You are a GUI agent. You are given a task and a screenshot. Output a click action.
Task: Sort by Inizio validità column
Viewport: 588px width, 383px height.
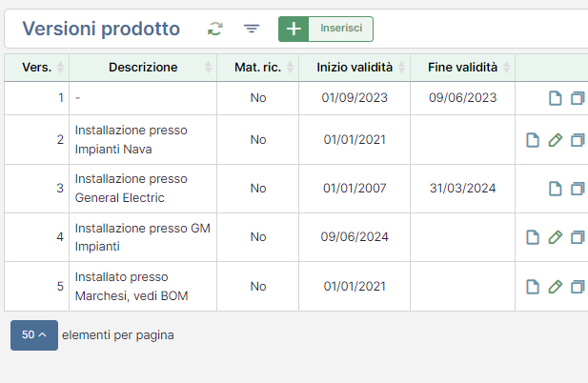click(x=355, y=68)
